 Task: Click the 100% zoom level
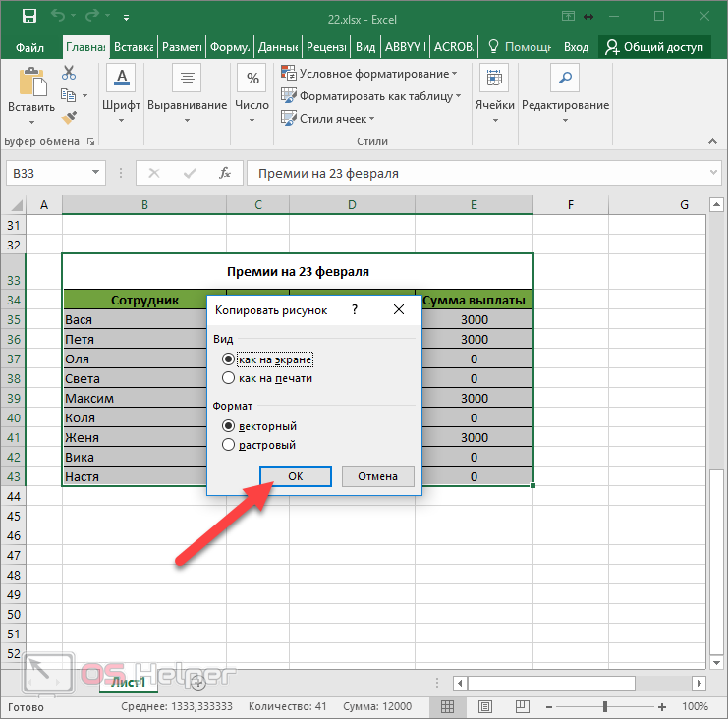click(x=695, y=707)
